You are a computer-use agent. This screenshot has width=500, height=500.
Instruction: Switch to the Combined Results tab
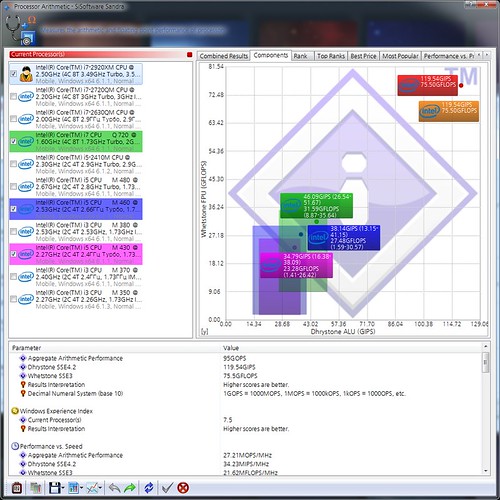coord(224,56)
